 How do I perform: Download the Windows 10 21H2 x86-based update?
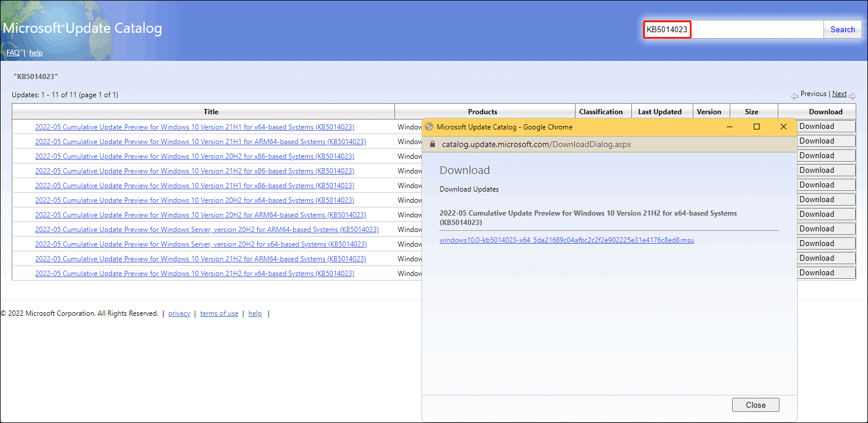[826, 170]
